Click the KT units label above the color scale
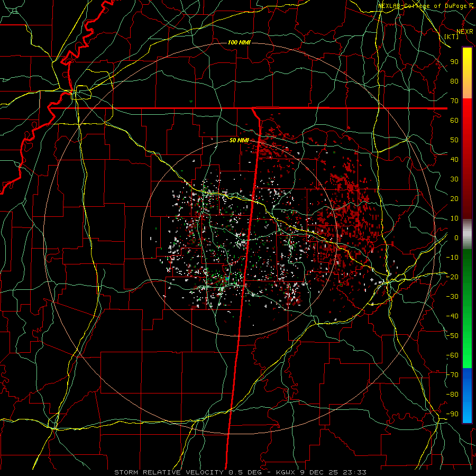Screen dimensions: 476x476 [452, 36]
